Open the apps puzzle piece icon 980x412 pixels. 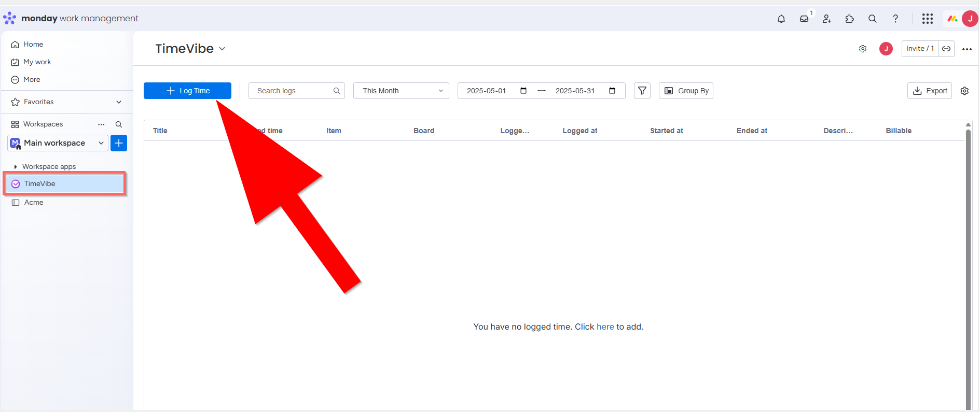pos(850,19)
